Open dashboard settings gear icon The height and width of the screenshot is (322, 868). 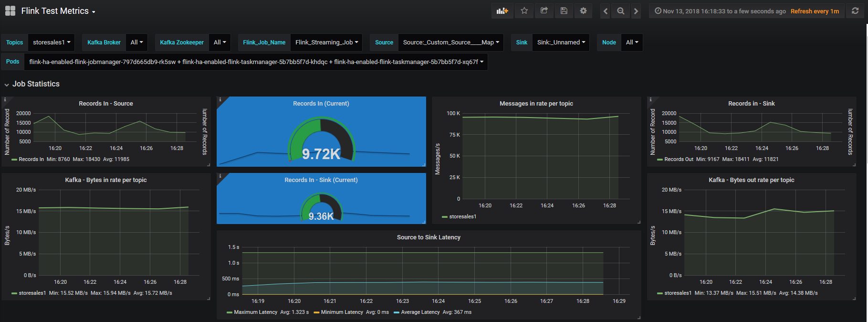[x=583, y=11]
